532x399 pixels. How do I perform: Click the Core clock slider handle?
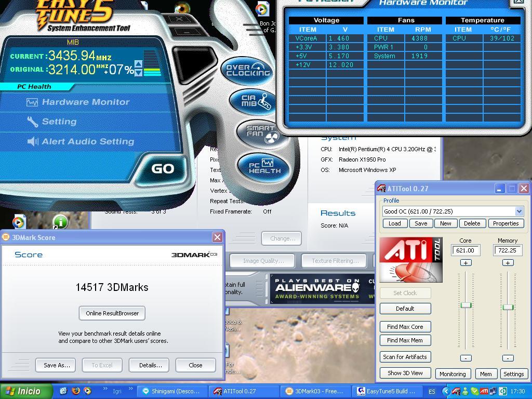click(x=466, y=305)
